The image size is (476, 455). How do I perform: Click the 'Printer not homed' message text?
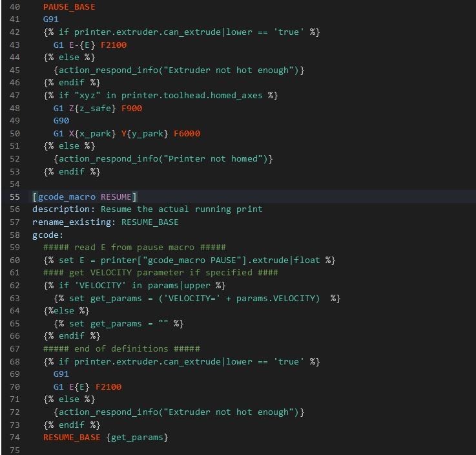tap(213, 159)
